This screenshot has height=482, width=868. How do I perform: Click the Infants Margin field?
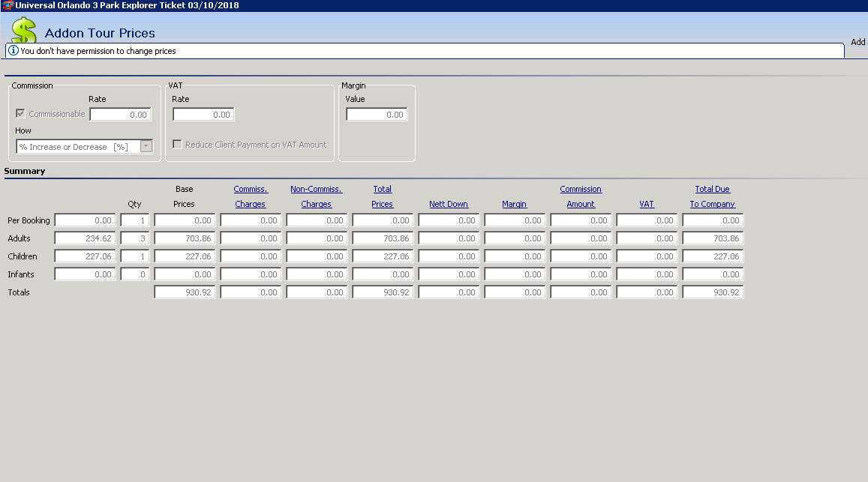tap(514, 274)
